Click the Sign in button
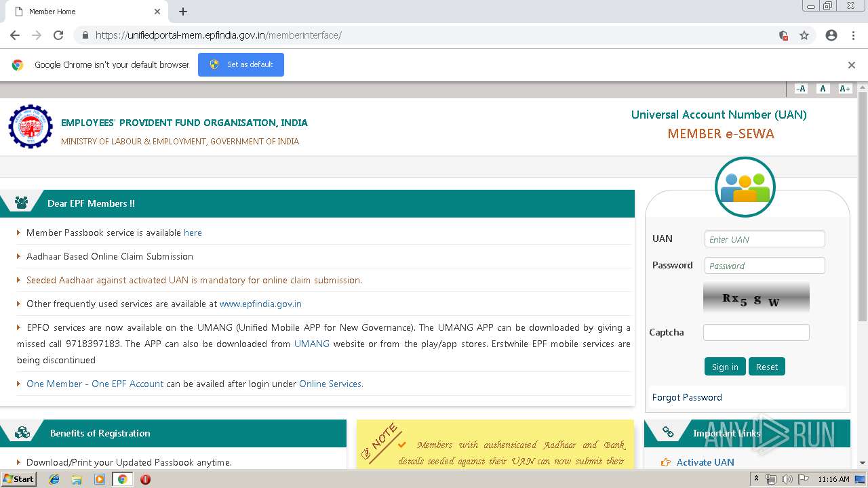This screenshot has width=868, height=488. click(725, 367)
